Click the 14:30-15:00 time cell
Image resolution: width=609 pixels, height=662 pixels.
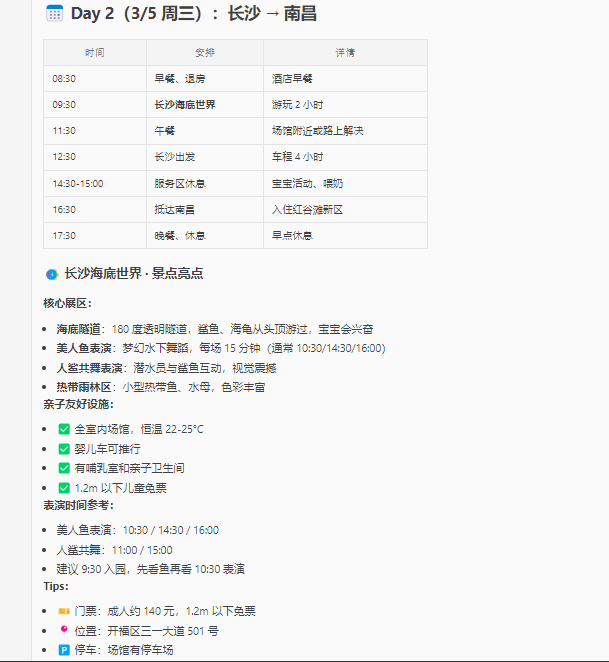[78, 183]
